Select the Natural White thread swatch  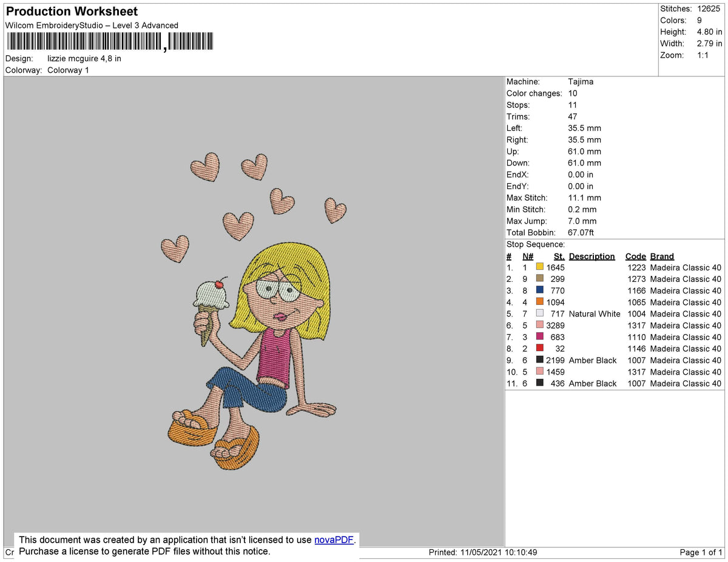pos(539,313)
